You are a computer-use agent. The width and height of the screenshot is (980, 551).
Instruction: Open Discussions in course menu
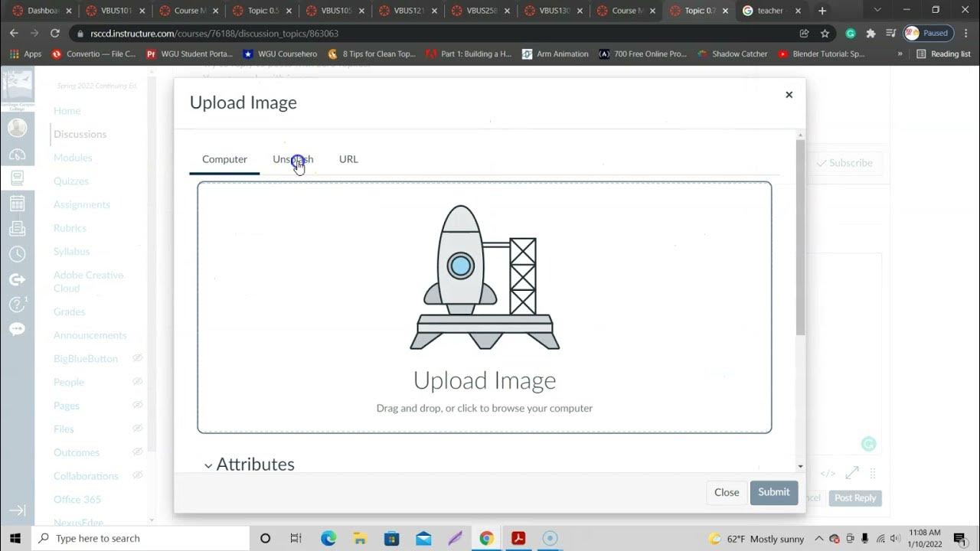[x=80, y=134]
